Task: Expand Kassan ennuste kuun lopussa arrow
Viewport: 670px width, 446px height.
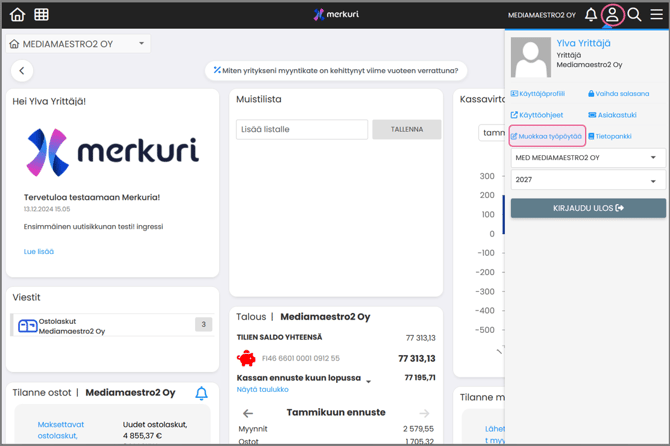Action: pos(369,381)
